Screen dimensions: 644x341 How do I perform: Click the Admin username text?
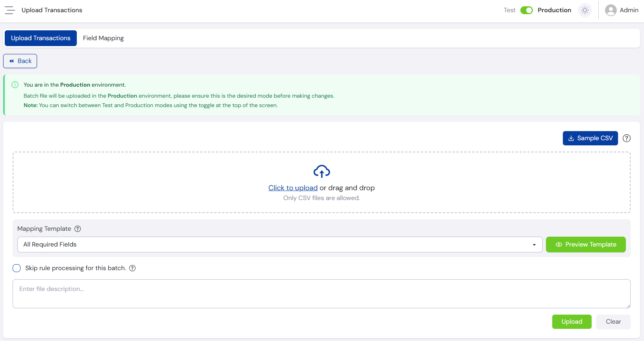pos(629,10)
